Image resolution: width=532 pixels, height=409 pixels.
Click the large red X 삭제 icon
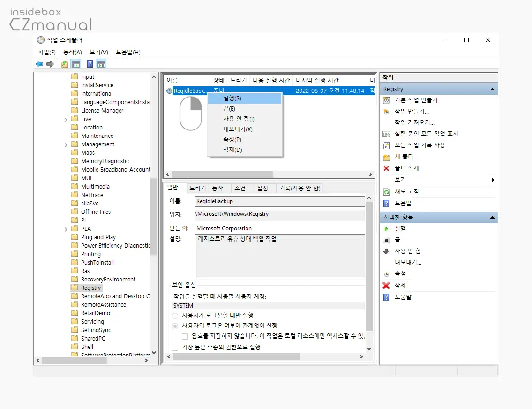(386, 286)
